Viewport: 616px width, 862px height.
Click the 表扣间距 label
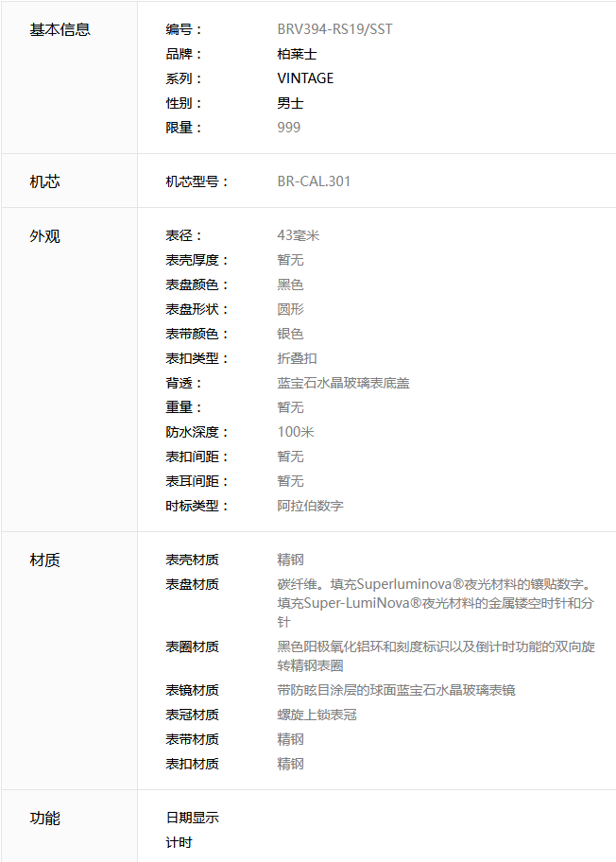coord(197,457)
